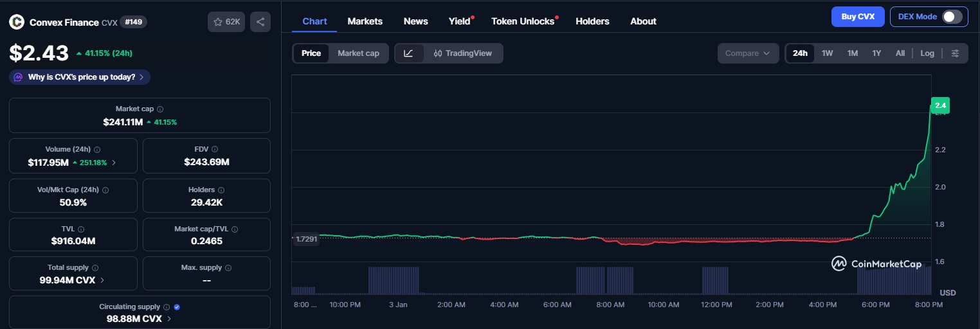Click the 1.7291 opening price label
The image size is (980, 329).
coord(305,239)
